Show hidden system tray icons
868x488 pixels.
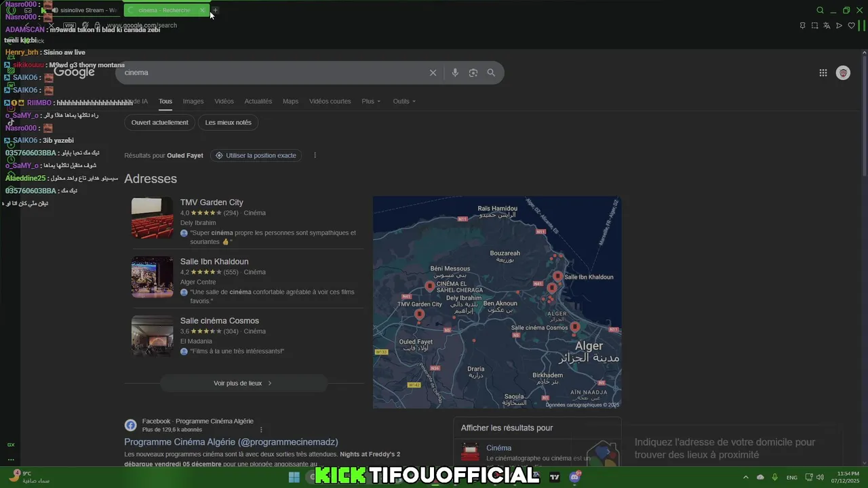(x=746, y=477)
